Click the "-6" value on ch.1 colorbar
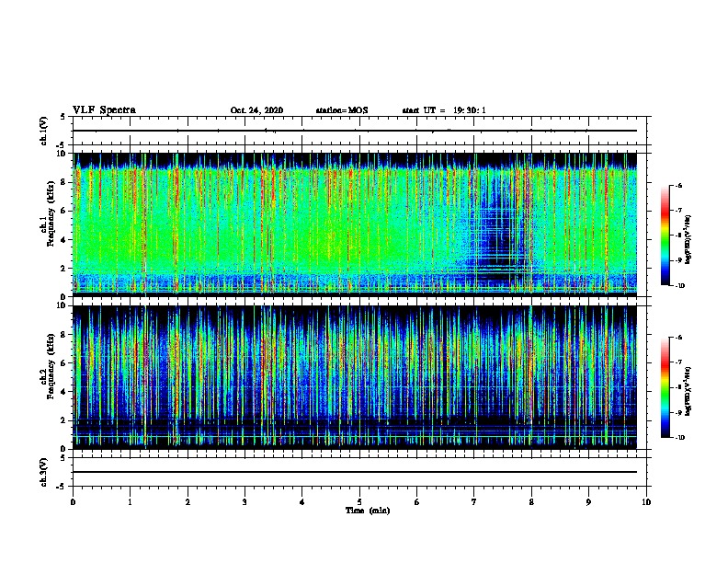The height and width of the screenshot is (563, 728). pyautogui.click(x=677, y=185)
